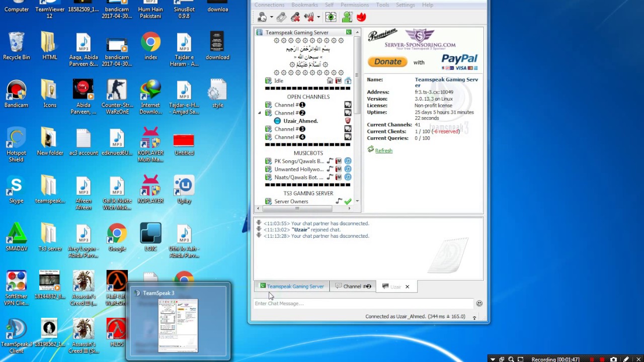Select the Bandicam desktop icon
The width and height of the screenshot is (644, 362).
16,94
